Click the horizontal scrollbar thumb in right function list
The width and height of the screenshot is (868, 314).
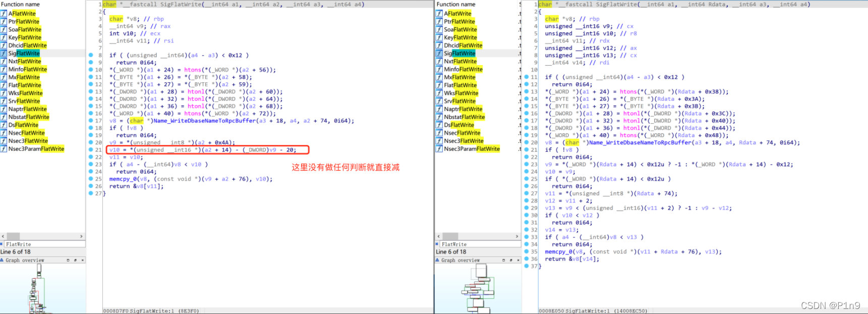click(x=450, y=236)
